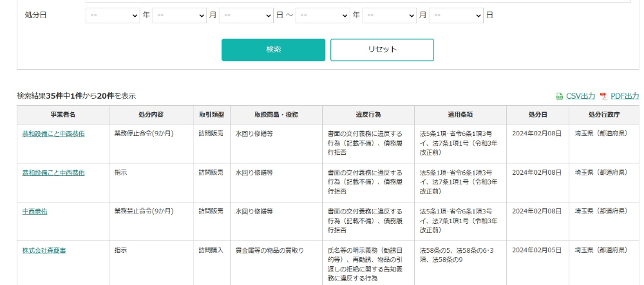Click the 違反行為 column header
Image resolution: width=644 pixels, height=285 pixels.
[x=368, y=115]
